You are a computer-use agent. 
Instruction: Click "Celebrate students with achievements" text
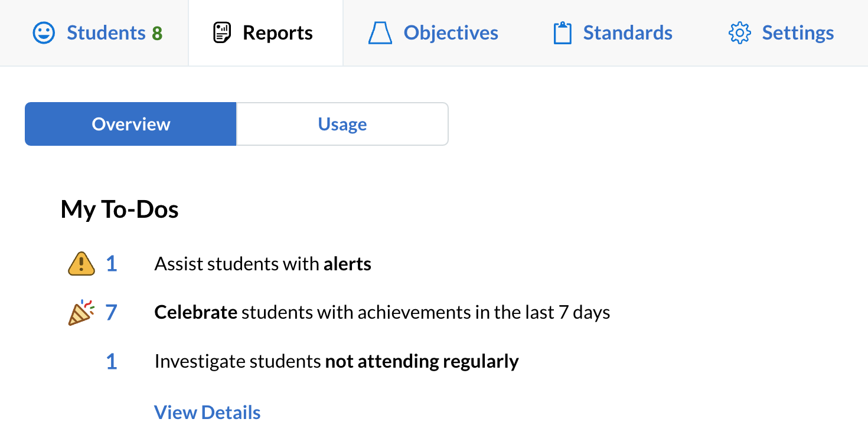pos(382,312)
